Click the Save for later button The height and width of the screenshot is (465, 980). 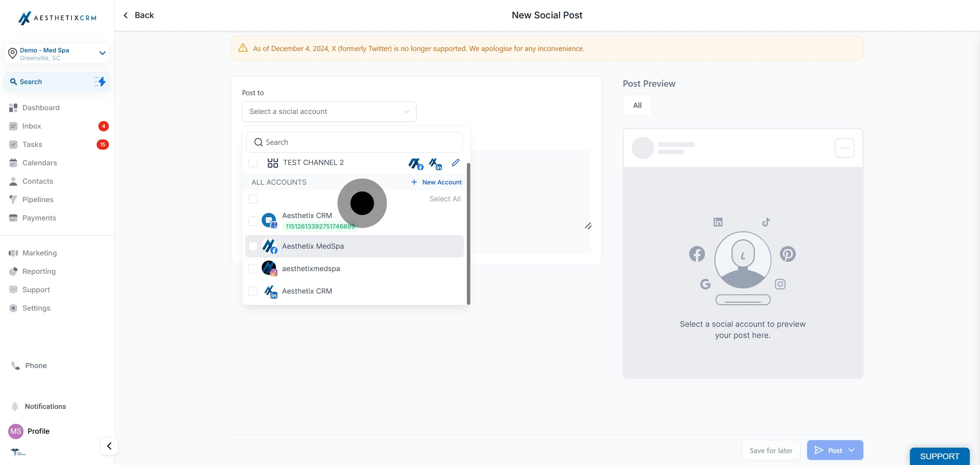coord(771,450)
